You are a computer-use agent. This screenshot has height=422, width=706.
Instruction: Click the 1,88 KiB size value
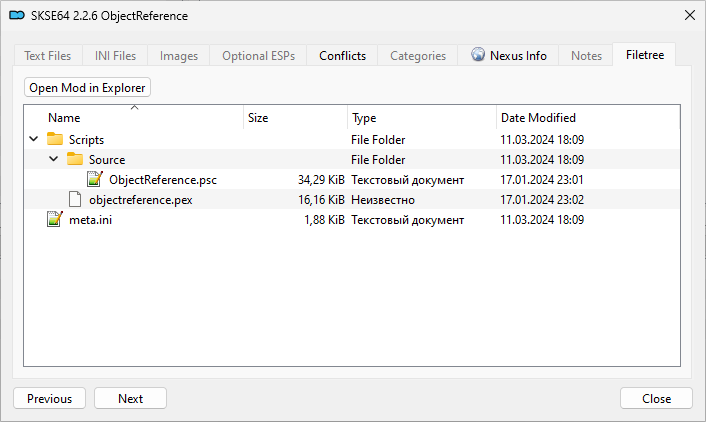pyautogui.click(x=324, y=220)
